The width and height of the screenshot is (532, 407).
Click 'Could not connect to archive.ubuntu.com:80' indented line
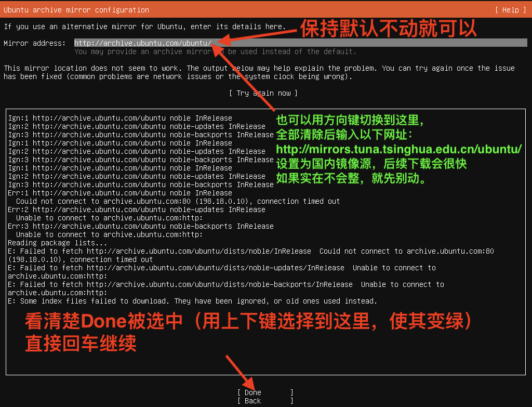point(178,201)
